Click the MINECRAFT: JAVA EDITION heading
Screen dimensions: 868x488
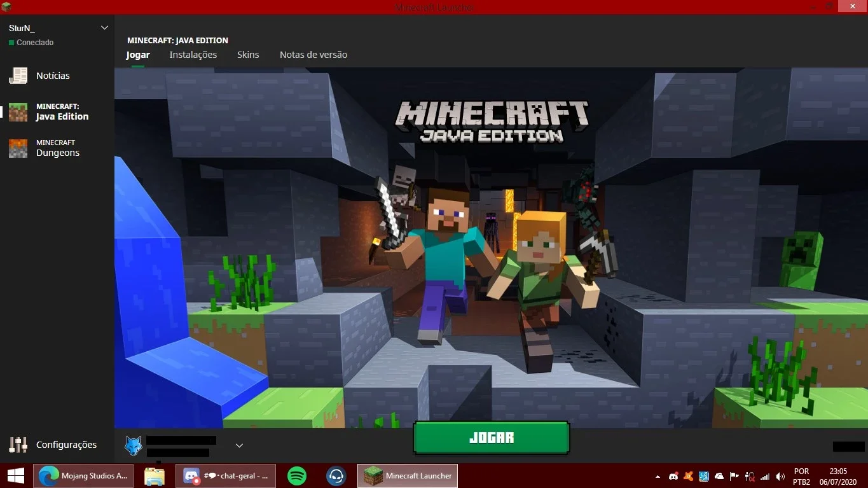click(x=177, y=40)
